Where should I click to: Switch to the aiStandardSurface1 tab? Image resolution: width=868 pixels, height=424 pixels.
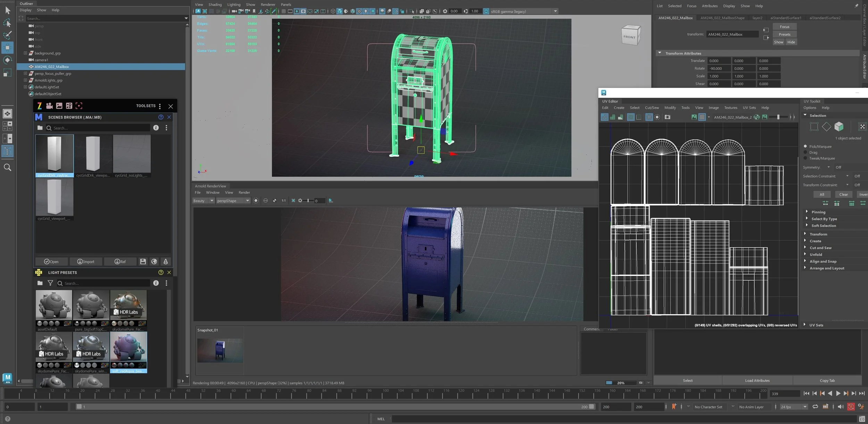[786, 18]
